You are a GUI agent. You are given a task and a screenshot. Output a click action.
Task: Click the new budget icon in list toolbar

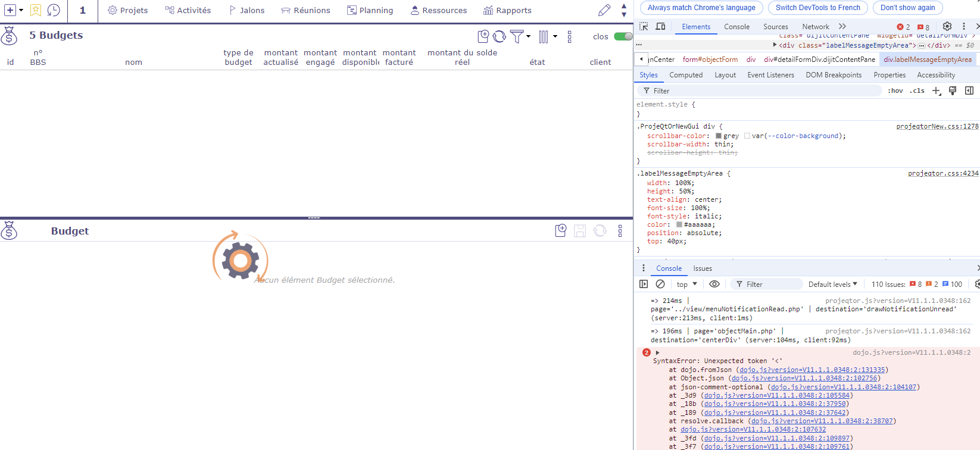[x=483, y=36]
